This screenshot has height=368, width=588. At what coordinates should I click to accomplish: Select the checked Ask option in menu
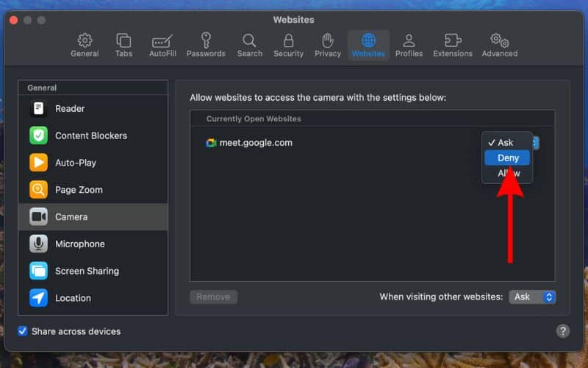point(506,142)
